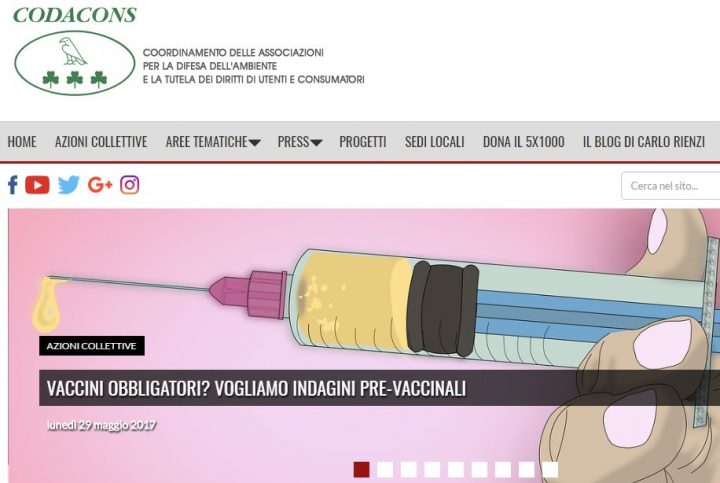This screenshot has height=483, width=720.
Task: Click the CODACONS green title text
Action: pyautogui.click(x=75, y=15)
